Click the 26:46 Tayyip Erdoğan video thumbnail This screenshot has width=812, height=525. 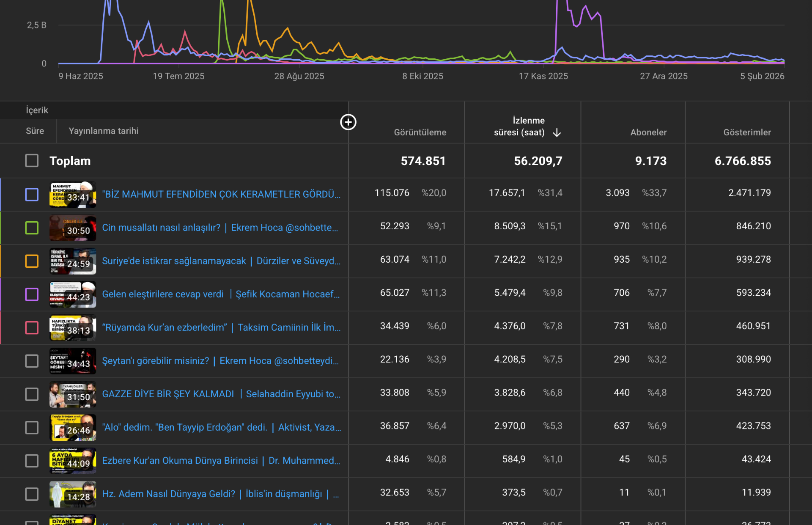pyautogui.click(x=73, y=427)
